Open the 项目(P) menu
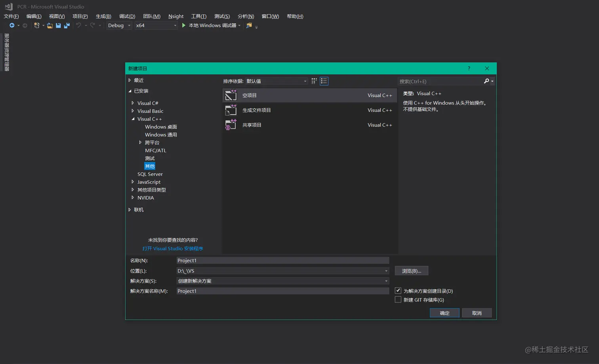 [80, 16]
